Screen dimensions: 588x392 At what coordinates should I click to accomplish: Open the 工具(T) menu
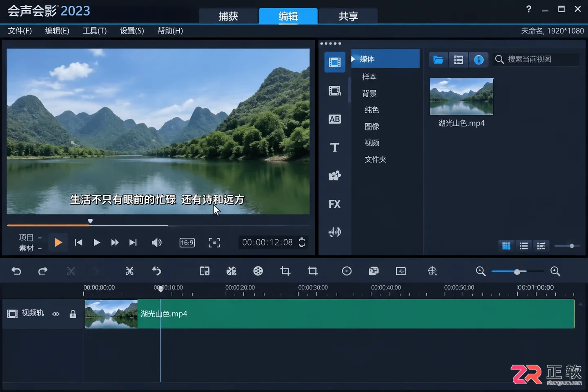(x=94, y=31)
